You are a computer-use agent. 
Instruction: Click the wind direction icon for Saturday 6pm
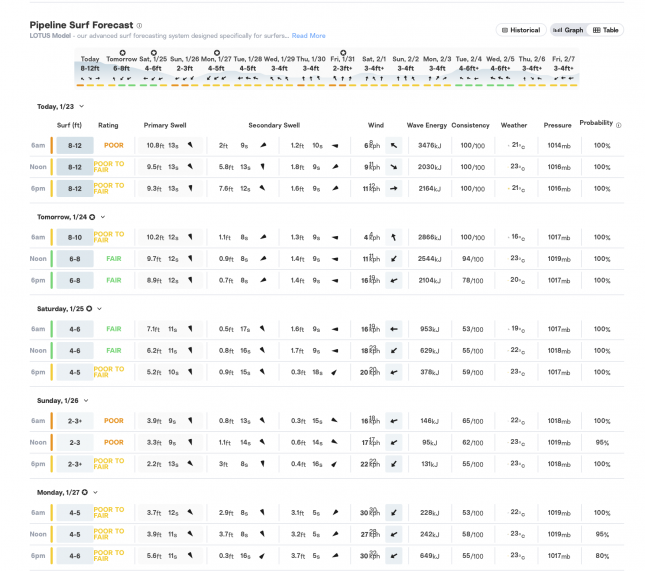pos(394,372)
